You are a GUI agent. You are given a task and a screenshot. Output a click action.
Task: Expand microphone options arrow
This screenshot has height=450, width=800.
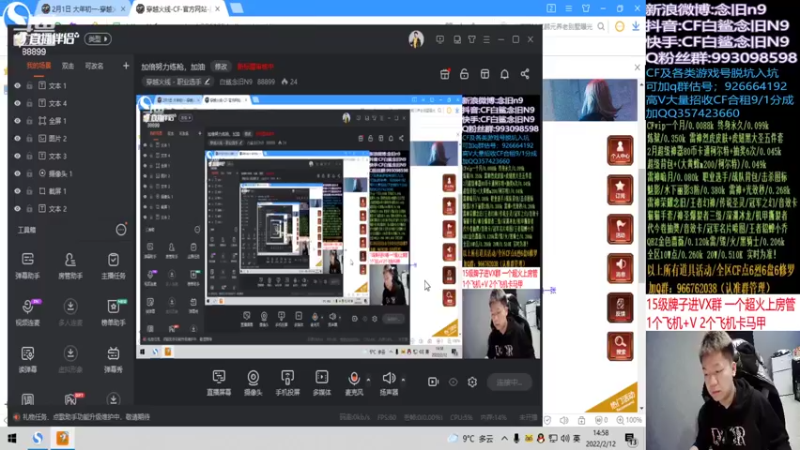coord(368,380)
